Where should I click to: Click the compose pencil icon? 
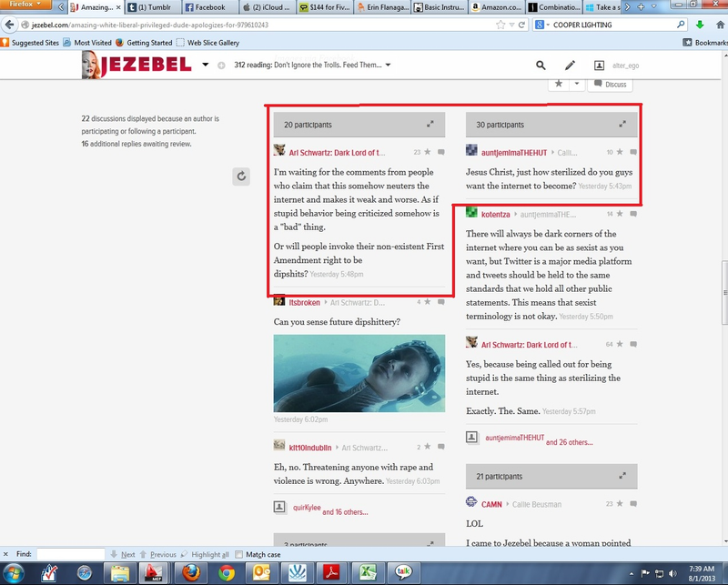(570, 66)
